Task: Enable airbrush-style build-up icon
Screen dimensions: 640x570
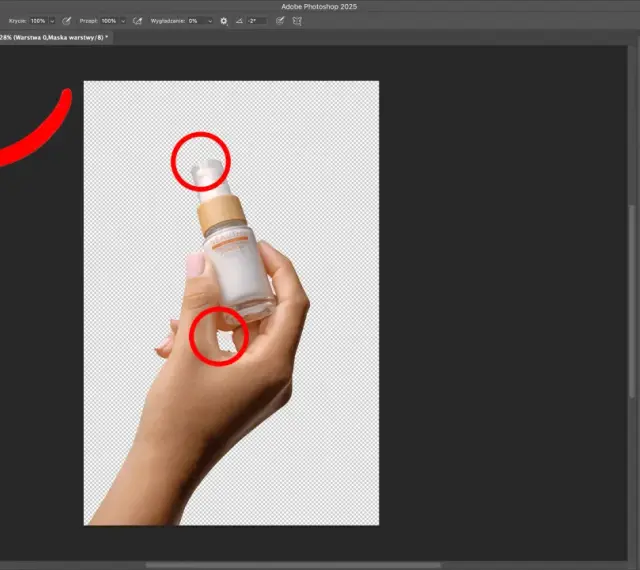Action: point(138,21)
